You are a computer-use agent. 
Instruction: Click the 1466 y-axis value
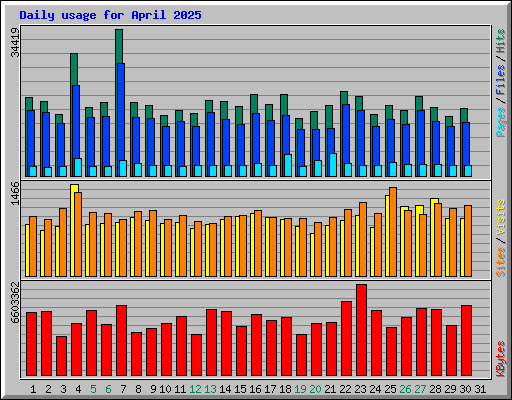click(15, 193)
